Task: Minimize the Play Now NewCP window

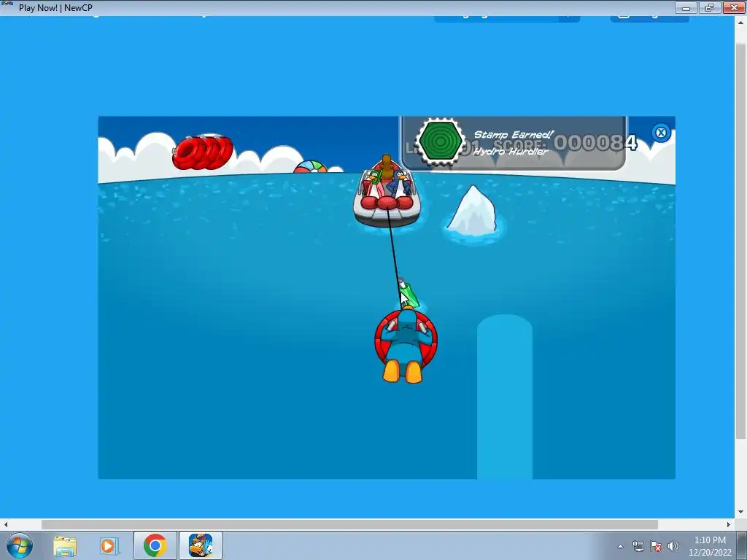Action: (686, 8)
